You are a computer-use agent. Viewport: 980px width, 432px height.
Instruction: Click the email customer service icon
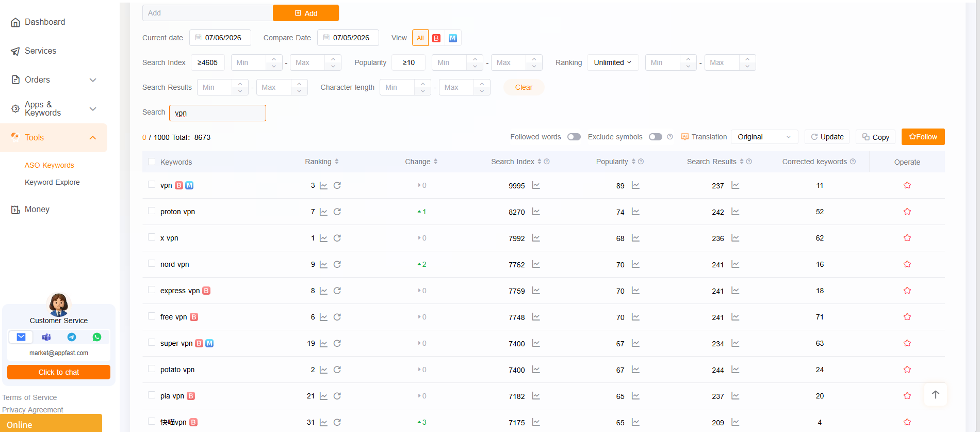point(21,337)
